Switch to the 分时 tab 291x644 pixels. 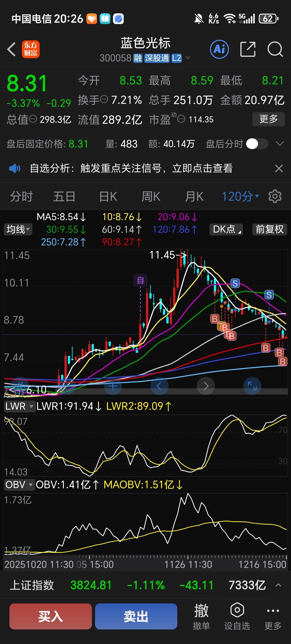coord(22,196)
